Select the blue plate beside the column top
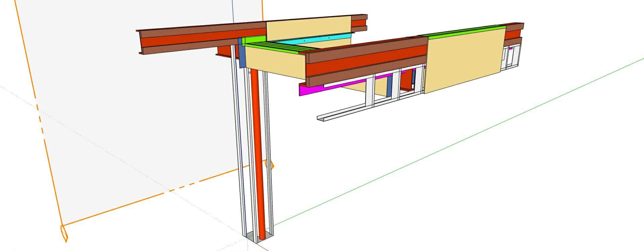 tap(242, 53)
